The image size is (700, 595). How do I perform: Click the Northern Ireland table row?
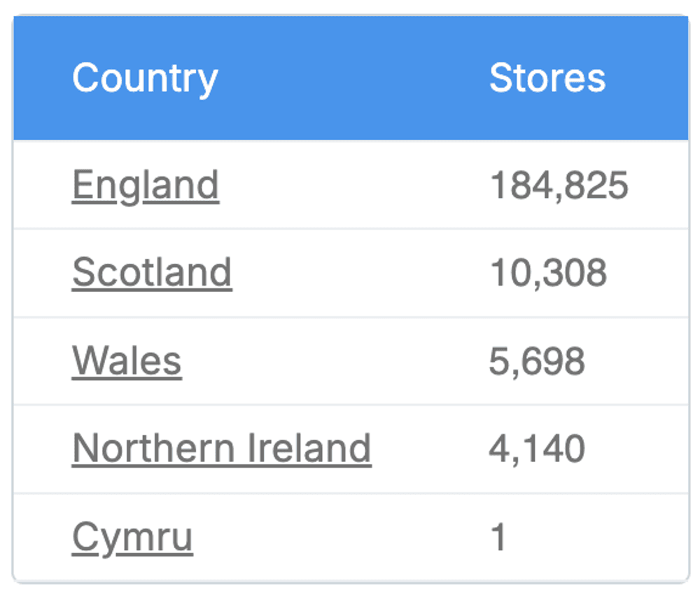point(350,447)
